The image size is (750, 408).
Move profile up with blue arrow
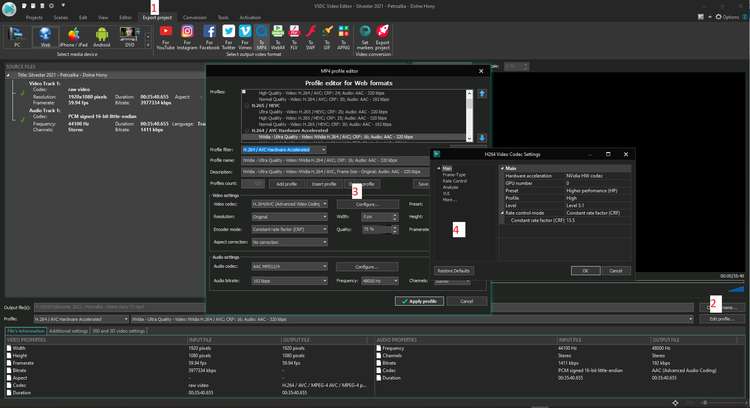[x=482, y=94]
